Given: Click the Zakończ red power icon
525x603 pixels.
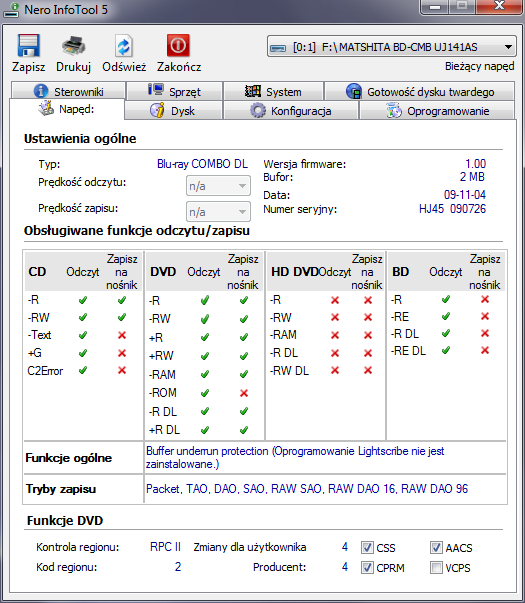Looking at the screenshot, I should click(178, 45).
